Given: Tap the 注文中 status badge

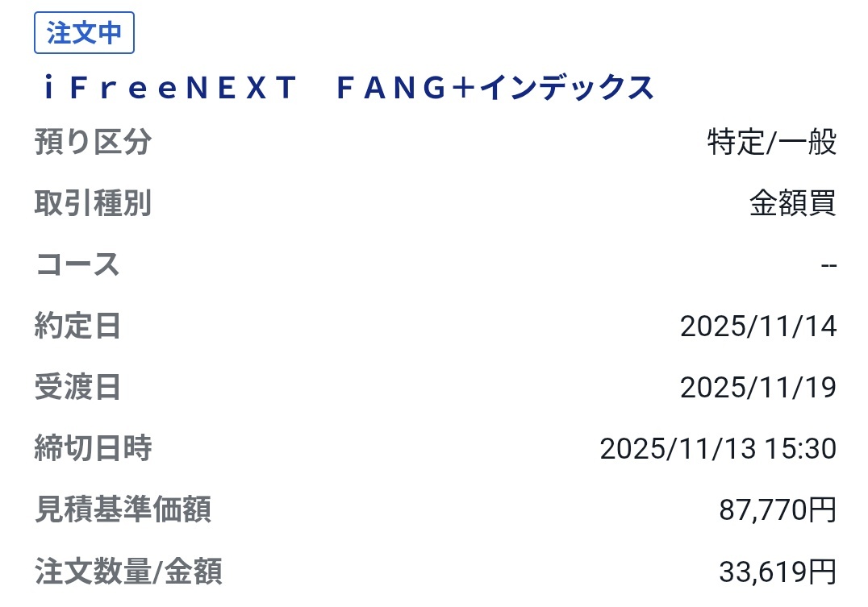Looking at the screenshot, I should 84,34.
